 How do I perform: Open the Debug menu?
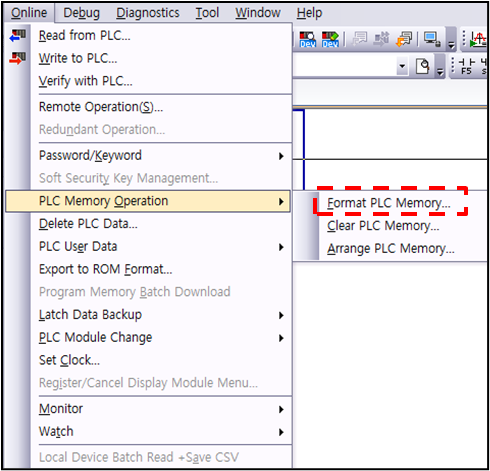pyautogui.click(x=81, y=13)
